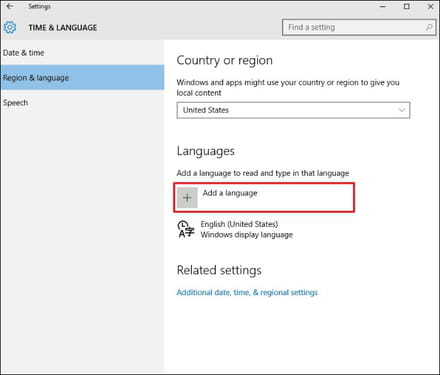Viewport: 440px width, 375px height.
Task: Maximize the Settings window
Action: (407, 6)
